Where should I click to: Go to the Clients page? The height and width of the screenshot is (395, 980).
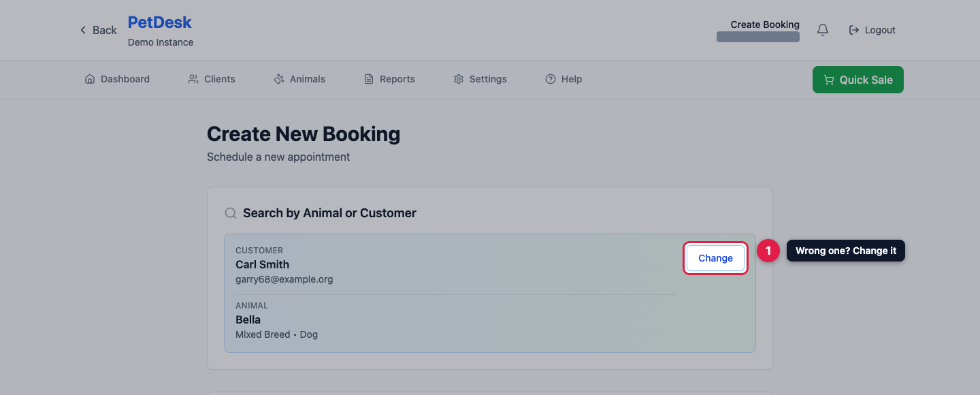pyautogui.click(x=212, y=79)
